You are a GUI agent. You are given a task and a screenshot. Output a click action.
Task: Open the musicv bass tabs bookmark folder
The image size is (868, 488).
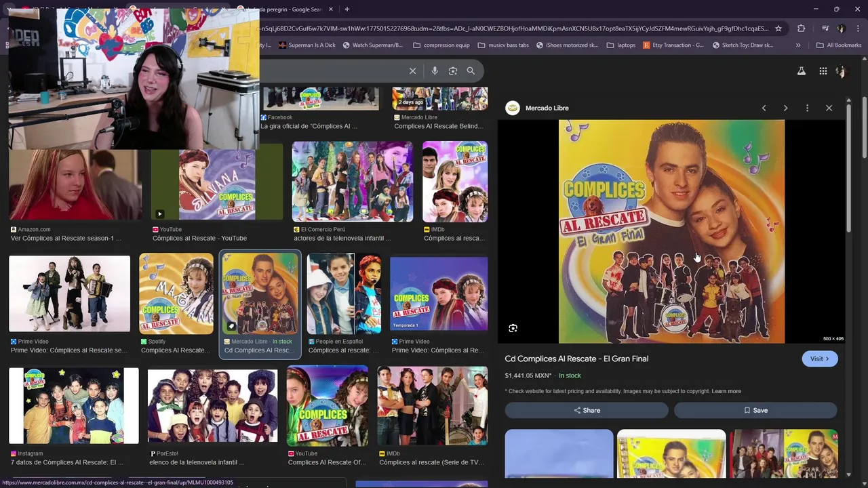click(x=503, y=45)
